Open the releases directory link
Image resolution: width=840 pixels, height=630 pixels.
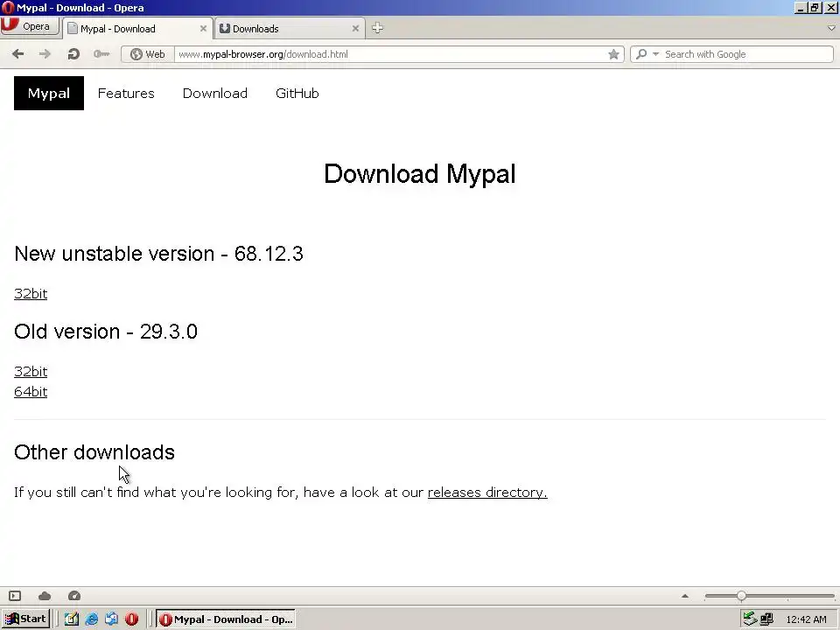487,493
